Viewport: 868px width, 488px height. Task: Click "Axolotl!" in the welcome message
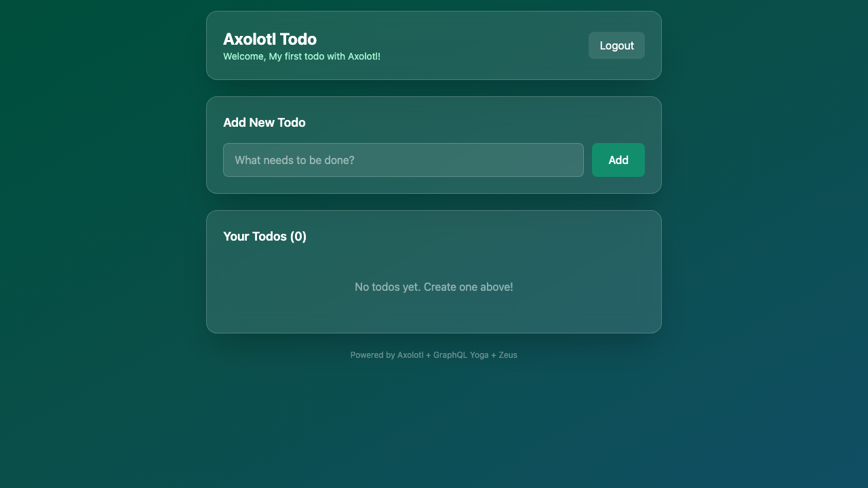pyautogui.click(x=364, y=56)
